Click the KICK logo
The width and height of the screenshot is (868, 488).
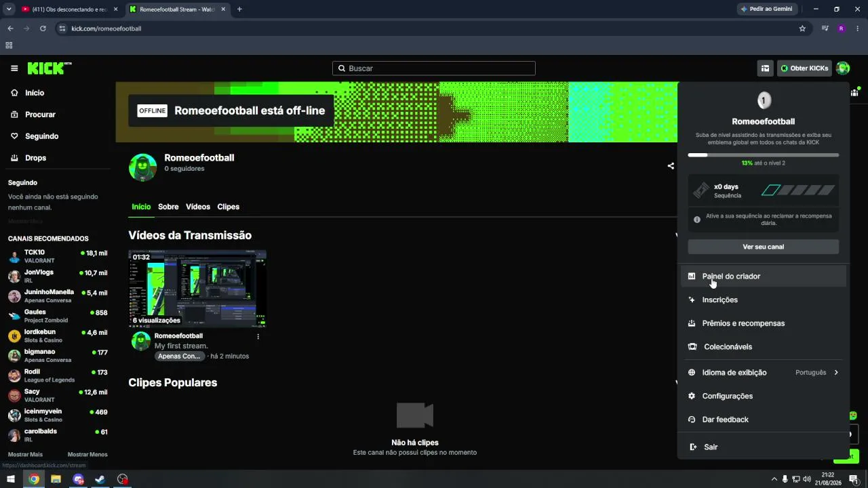(49, 68)
